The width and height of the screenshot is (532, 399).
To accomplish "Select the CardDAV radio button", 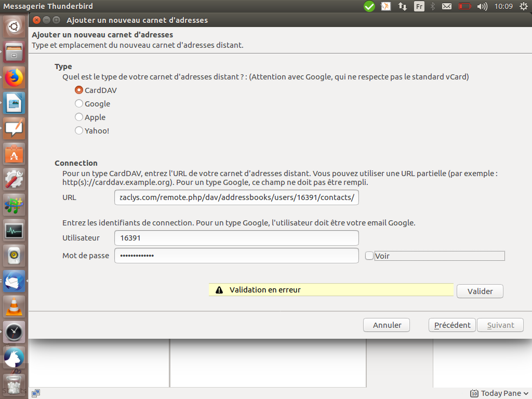I will click(79, 90).
